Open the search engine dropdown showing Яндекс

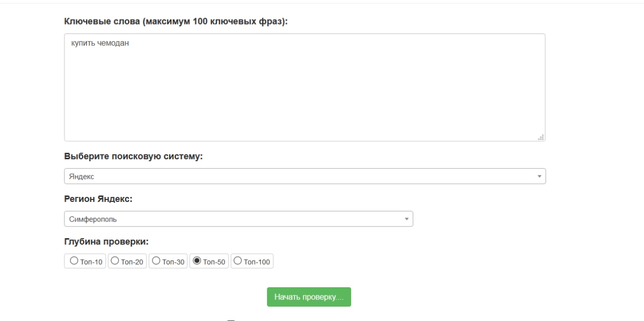click(305, 176)
